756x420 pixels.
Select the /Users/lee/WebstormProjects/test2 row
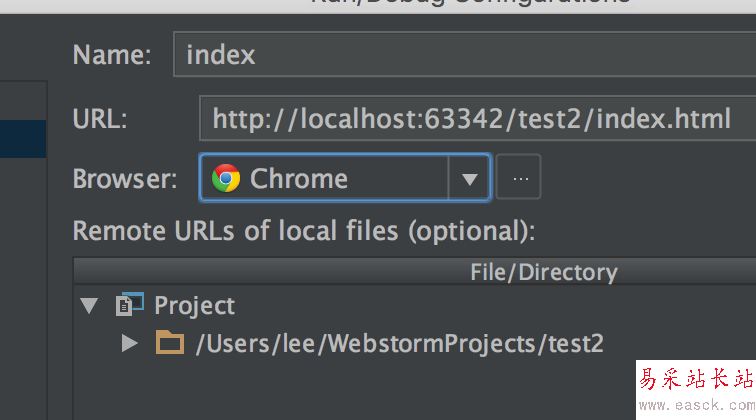tap(400, 344)
